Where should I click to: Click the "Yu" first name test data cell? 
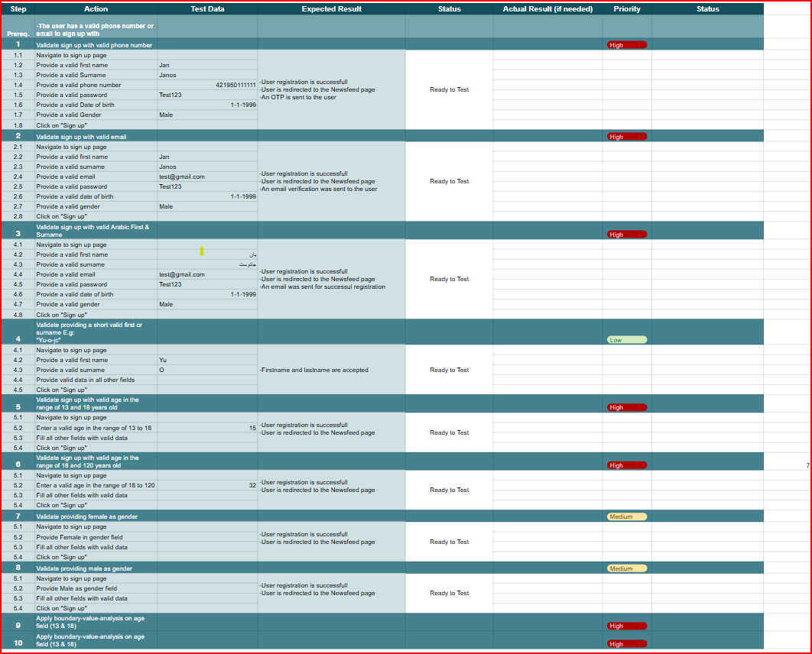pyautogui.click(x=207, y=360)
